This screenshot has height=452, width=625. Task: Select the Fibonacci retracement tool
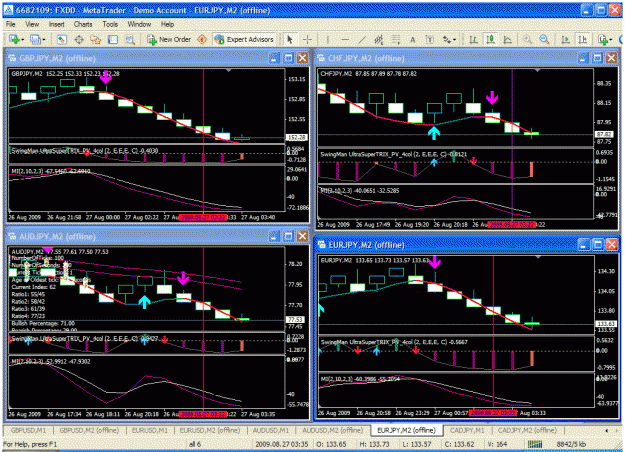click(x=396, y=39)
